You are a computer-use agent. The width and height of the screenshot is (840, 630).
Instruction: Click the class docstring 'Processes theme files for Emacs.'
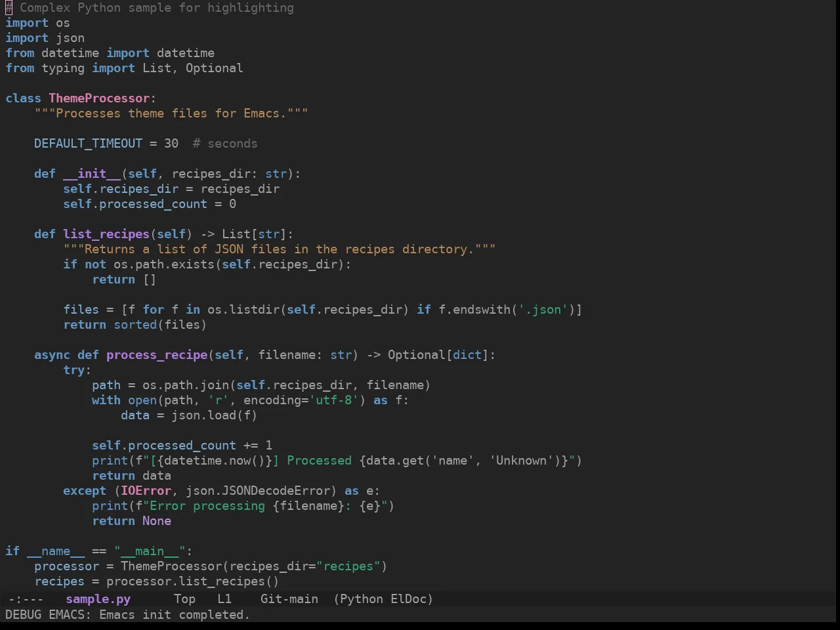pyautogui.click(x=171, y=114)
